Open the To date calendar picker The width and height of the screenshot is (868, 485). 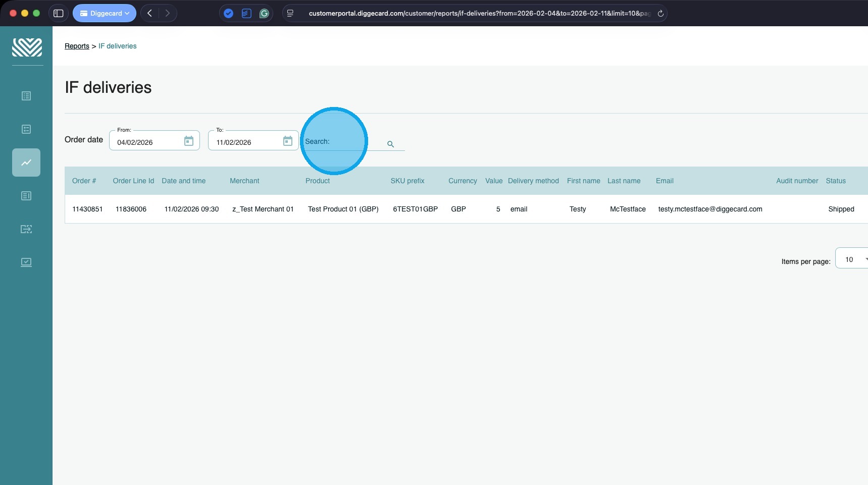pyautogui.click(x=288, y=141)
